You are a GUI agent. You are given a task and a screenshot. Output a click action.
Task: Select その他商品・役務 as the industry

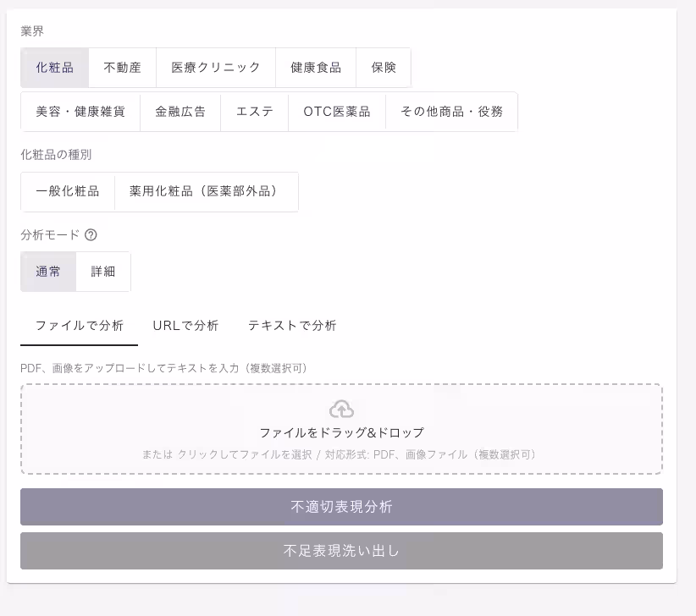(x=452, y=111)
